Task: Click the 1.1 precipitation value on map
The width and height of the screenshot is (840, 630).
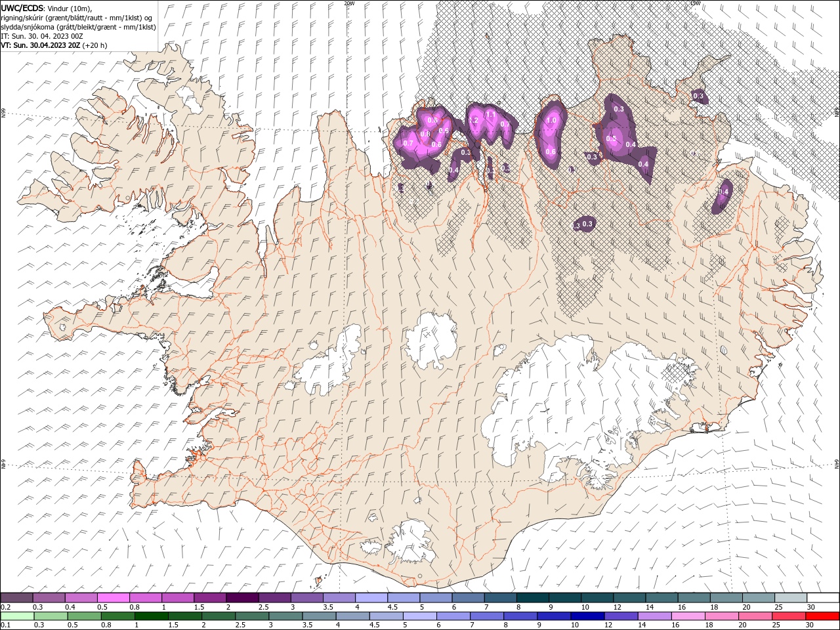Action: (490, 114)
